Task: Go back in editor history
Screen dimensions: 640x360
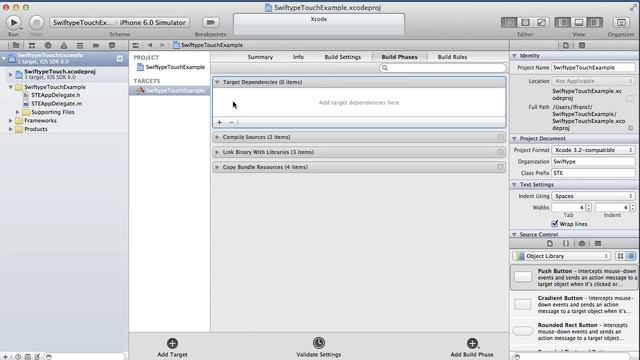Action: 150,45
